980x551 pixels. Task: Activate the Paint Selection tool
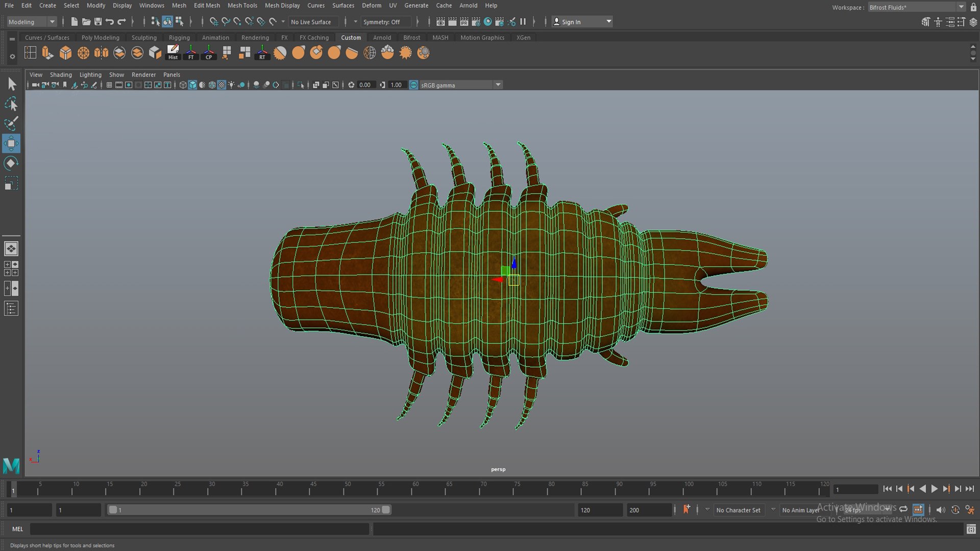(x=11, y=123)
